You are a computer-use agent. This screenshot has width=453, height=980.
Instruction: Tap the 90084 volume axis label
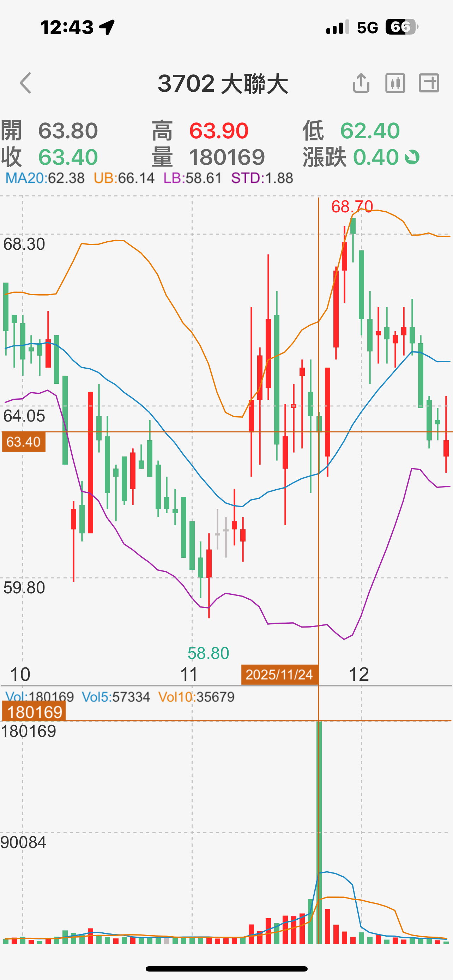(23, 842)
